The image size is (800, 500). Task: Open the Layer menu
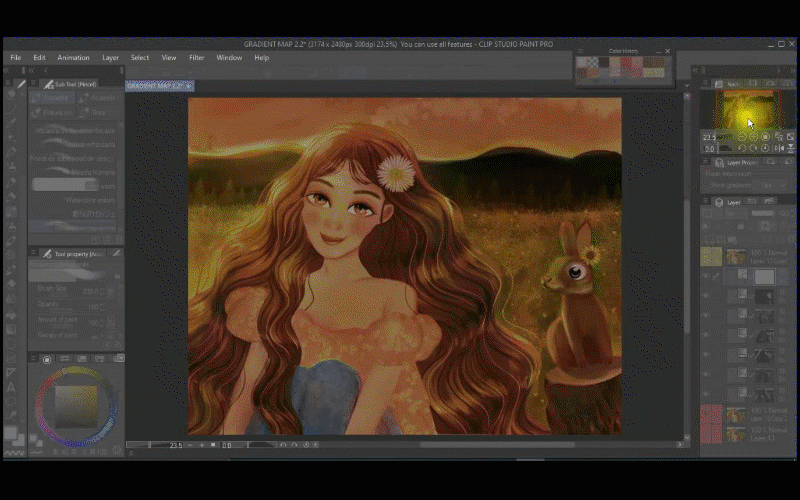click(110, 58)
